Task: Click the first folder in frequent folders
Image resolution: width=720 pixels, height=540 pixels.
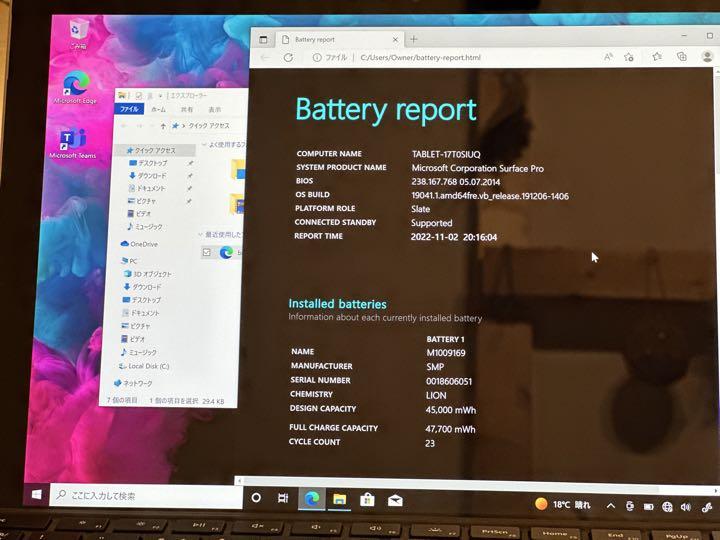Action: click(x=238, y=170)
